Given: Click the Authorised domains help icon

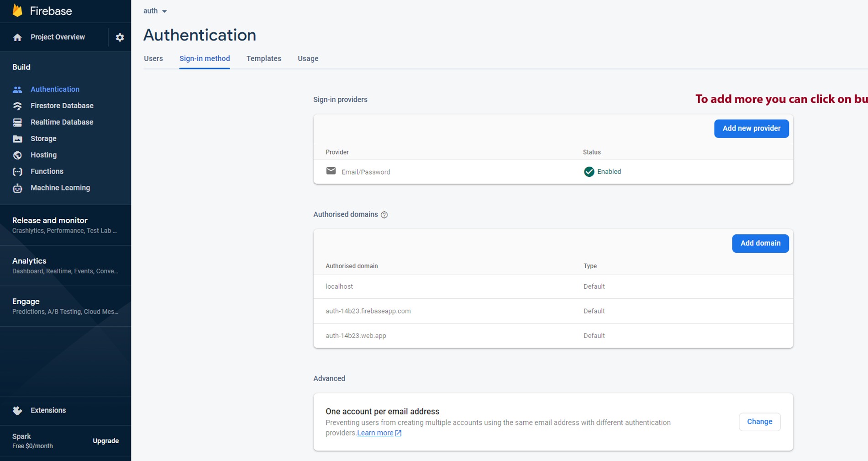Looking at the screenshot, I should pyautogui.click(x=384, y=215).
